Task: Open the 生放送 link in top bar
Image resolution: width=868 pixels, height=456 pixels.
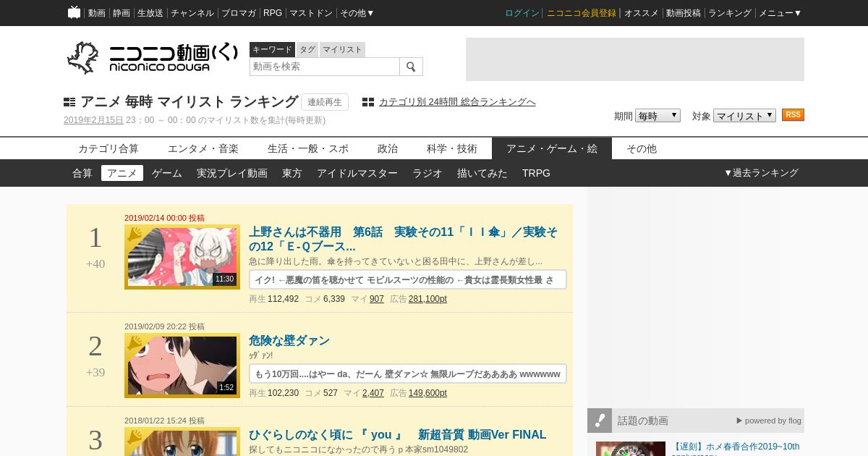Action: click(150, 13)
